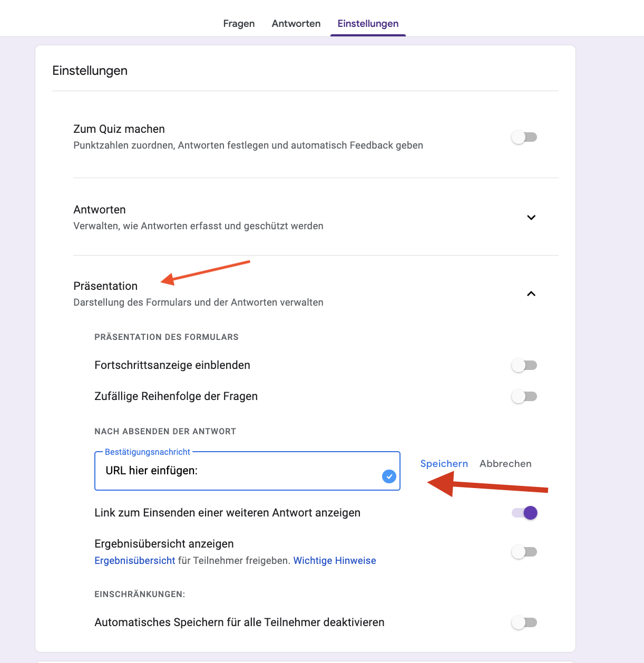Enable the Zum Quiz machen toggle

click(524, 137)
